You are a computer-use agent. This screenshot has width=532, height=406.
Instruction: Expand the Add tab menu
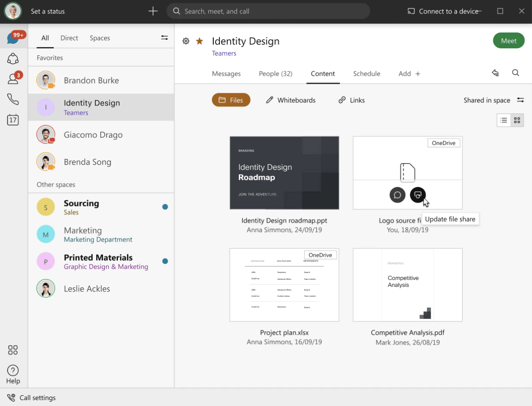coord(409,74)
